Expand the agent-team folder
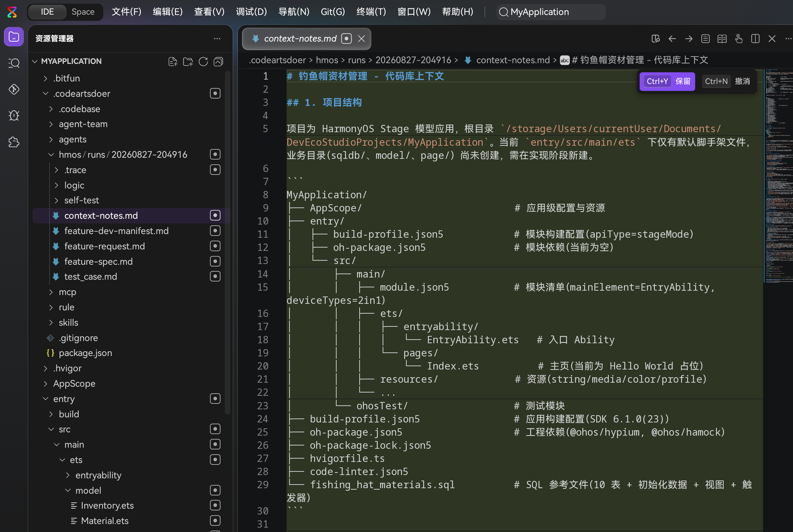Viewport: 793px width, 532px height. click(x=51, y=124)
